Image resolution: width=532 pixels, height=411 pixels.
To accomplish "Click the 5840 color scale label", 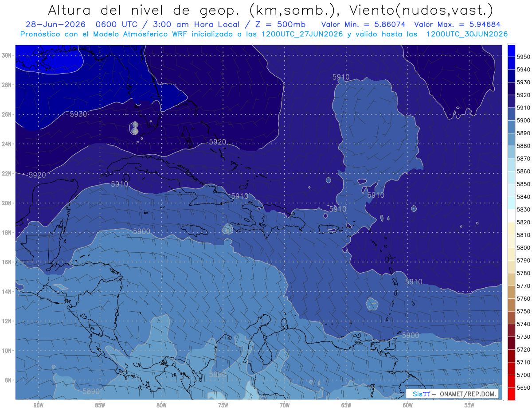I will pyautogui.click(x=524, y=196).
